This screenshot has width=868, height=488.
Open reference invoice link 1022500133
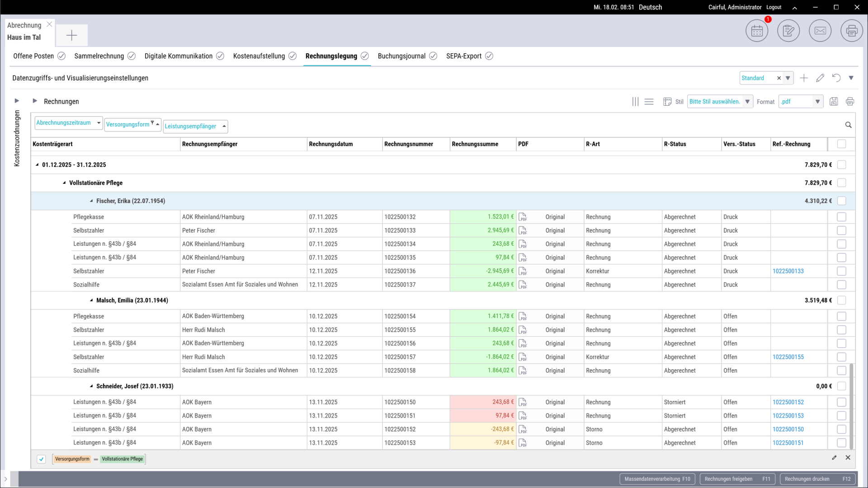[x=788, y=271]
